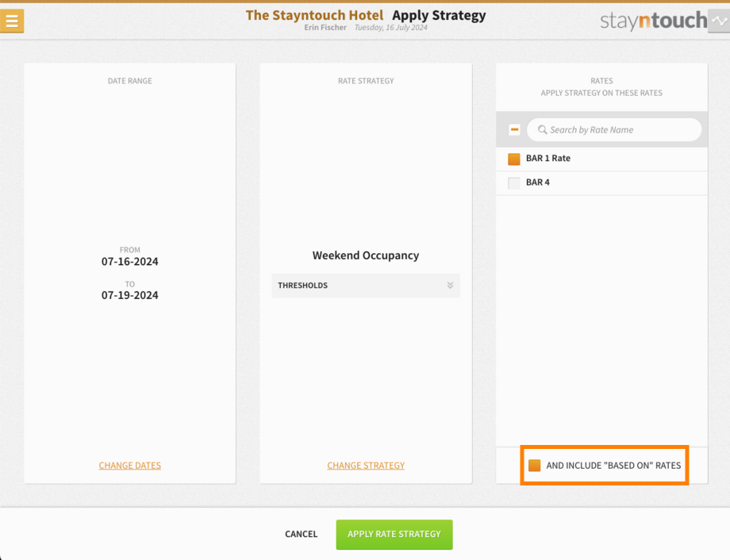Viewport: 730px width, 560px height.
Task: Click the Rate Strategy panel heading
Action: [x=366, y=81]
